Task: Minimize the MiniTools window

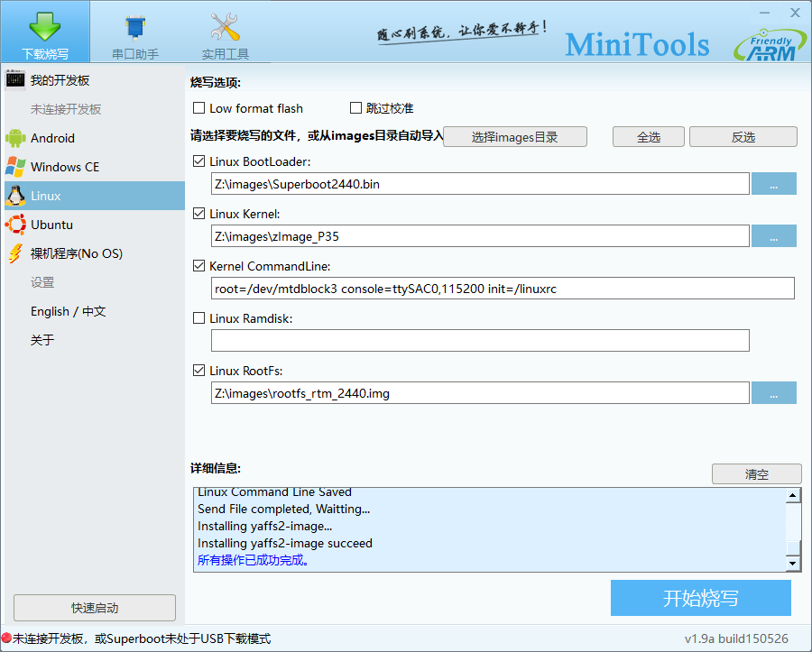Action: pyautogui.click(x=765, y=13)
